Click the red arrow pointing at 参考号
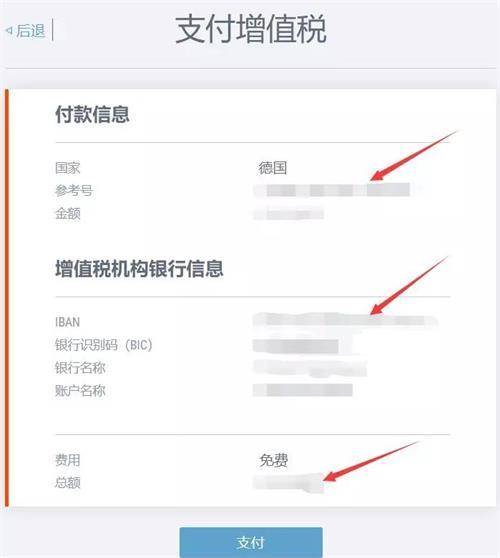The width and height of the screenshot is (500, 558). [x=414, y=156]
